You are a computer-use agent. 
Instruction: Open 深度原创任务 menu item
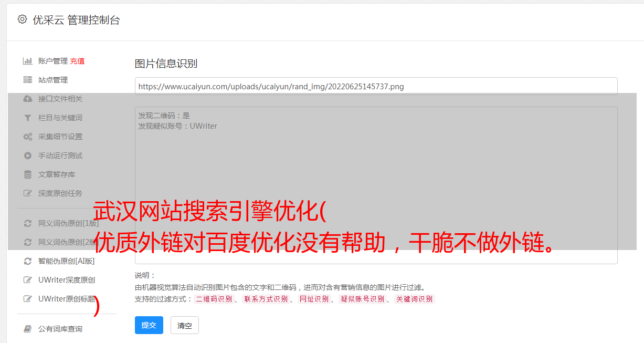coord(60,193)
